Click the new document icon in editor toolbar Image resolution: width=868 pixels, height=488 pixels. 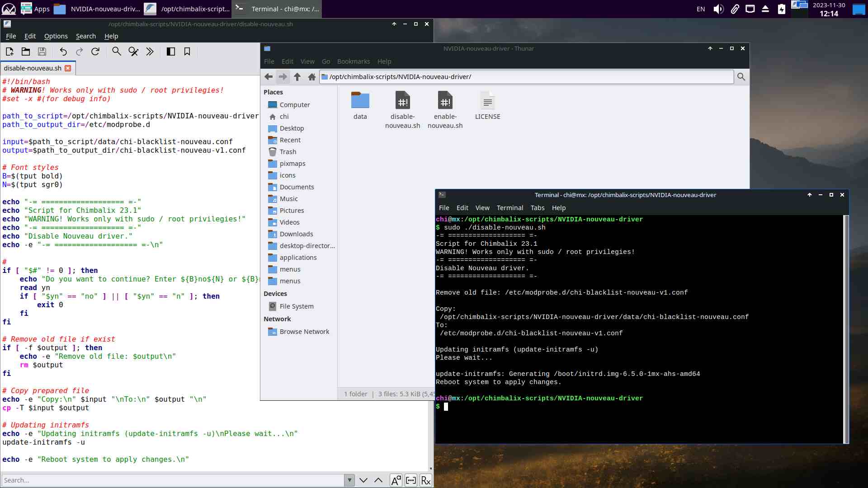click(x=9, y=52)
